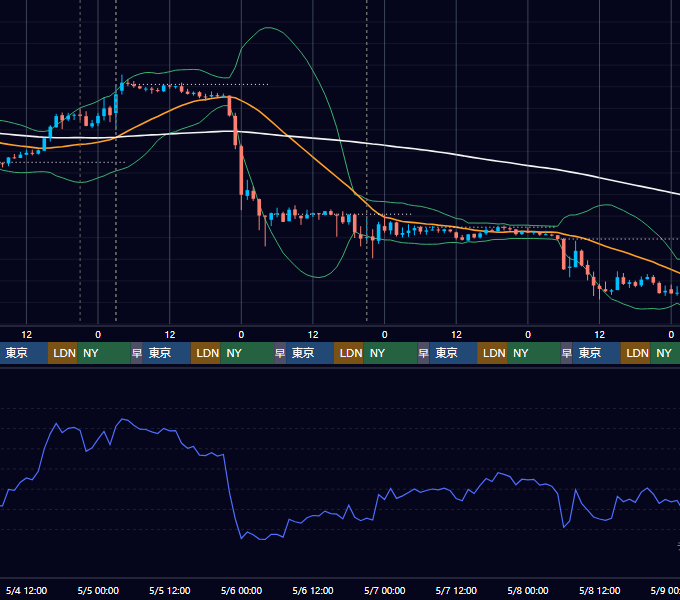Screen dimensions: 680x600
Task: Select the 5/5 12:00 date label
Action: (x=170, y=590)
